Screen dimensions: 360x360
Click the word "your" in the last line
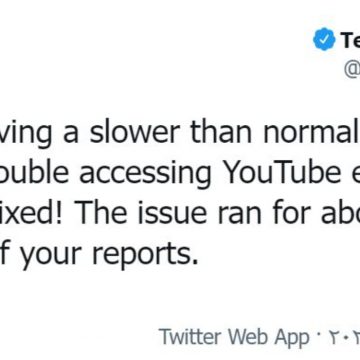[49, 255]
